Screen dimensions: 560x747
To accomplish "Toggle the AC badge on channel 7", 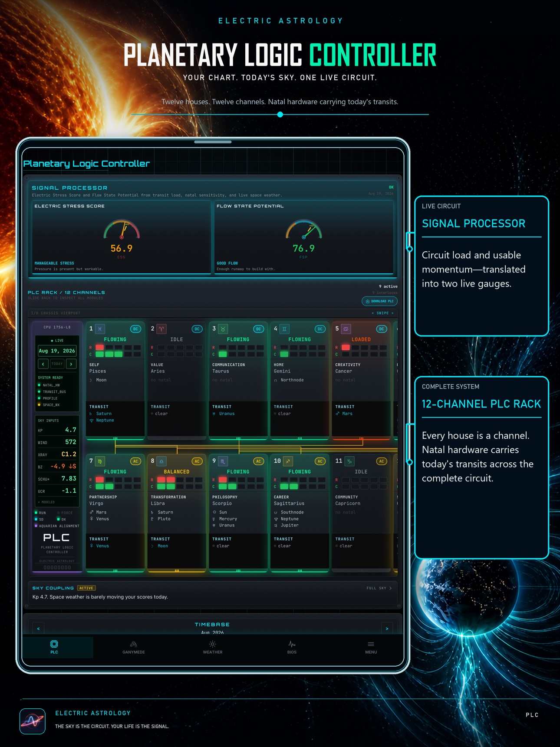I will point(135,461).
